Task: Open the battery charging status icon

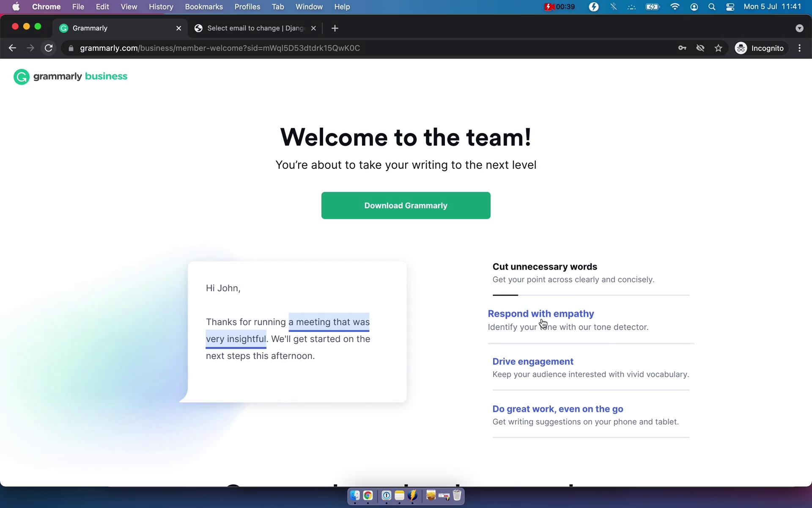Action: tap(653, 7)
